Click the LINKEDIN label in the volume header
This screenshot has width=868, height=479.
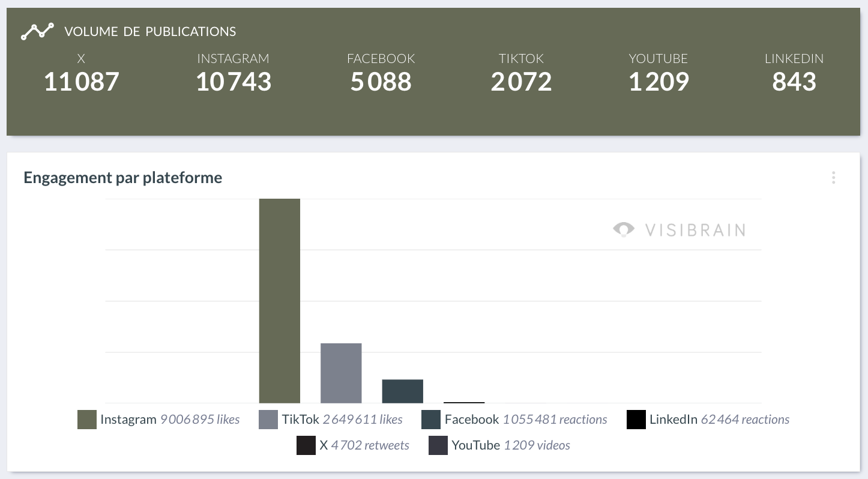point(794,59)
